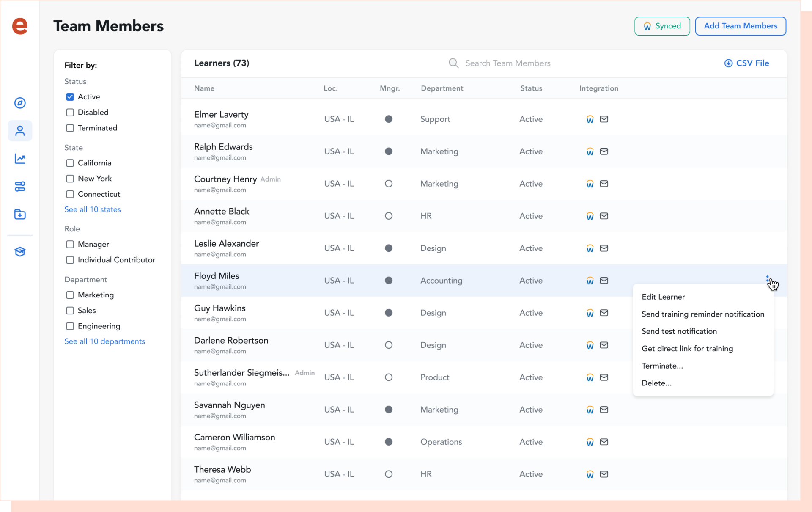812x512 pixels.
Task: Select the add-folder icon in sidebar
Action: point(20,214)
